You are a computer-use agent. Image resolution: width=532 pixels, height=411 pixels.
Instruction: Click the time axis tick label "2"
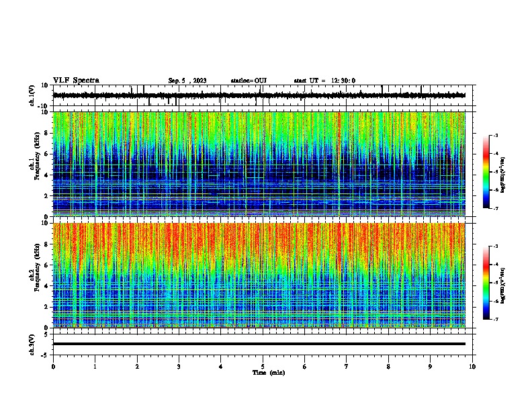tap(137, 367)
